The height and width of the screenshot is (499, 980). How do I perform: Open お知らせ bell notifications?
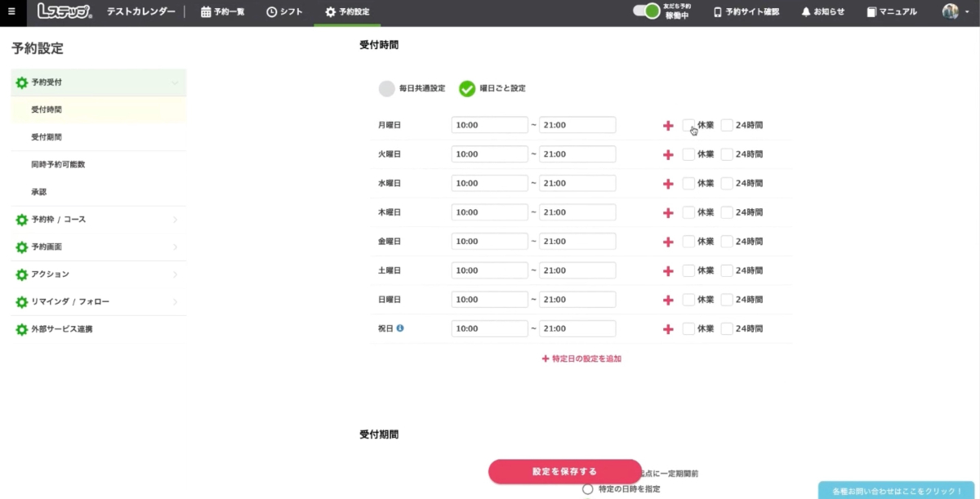(822, 12)
